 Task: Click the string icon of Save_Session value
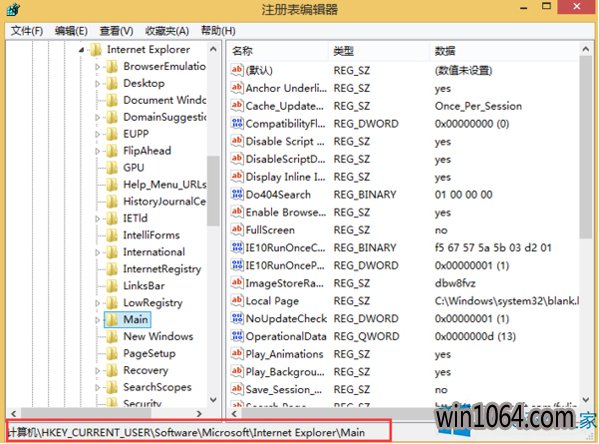tap(237, 389)
